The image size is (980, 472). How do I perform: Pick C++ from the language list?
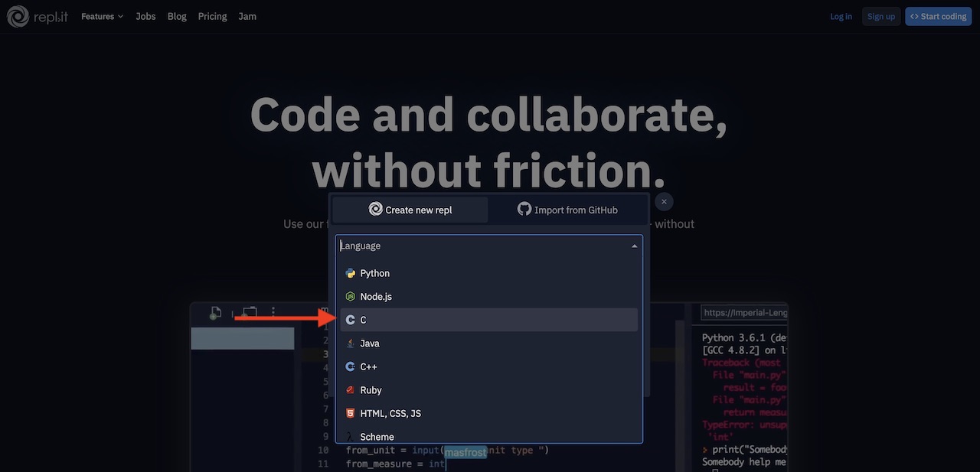tap(488, 366)
